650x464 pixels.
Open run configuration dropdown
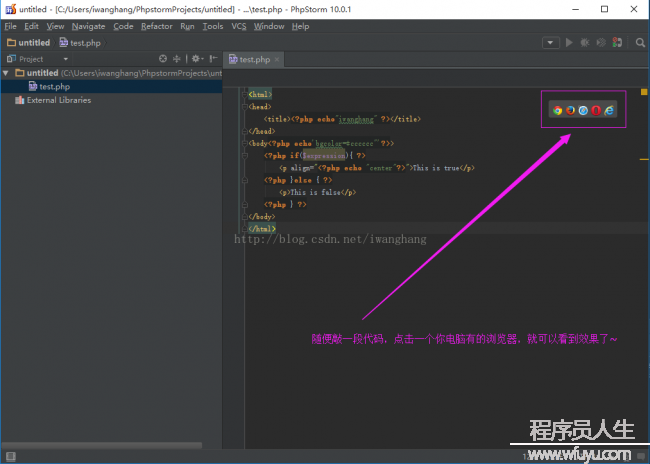coord(551,43)
